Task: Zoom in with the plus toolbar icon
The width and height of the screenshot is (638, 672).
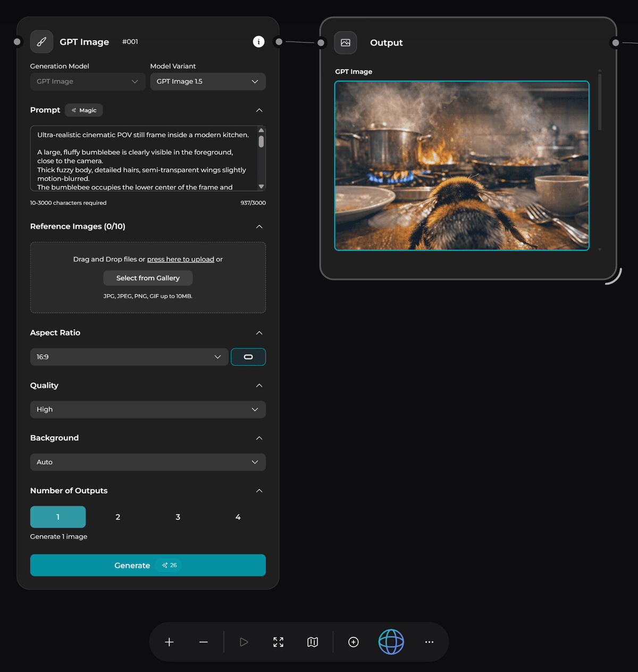Action: tap(169, 642)
